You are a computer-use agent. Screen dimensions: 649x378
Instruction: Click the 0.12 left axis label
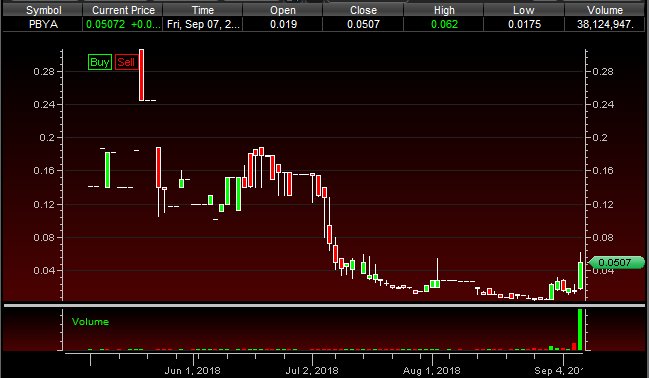pos(44,204)
